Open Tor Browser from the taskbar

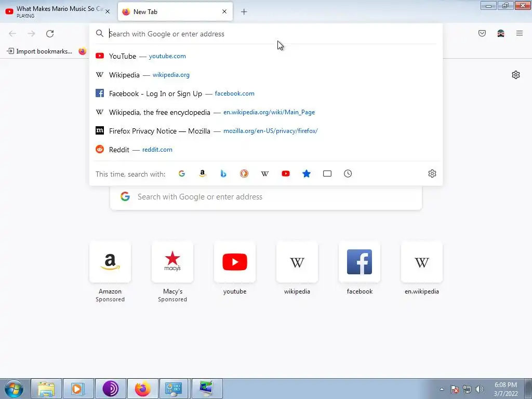pyautogui.click(x=110, y=389)
